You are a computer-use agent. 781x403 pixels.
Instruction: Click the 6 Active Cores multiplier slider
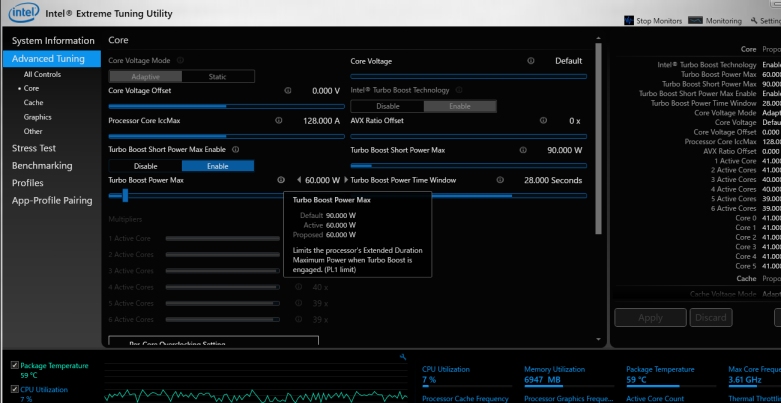coord(222,319)
